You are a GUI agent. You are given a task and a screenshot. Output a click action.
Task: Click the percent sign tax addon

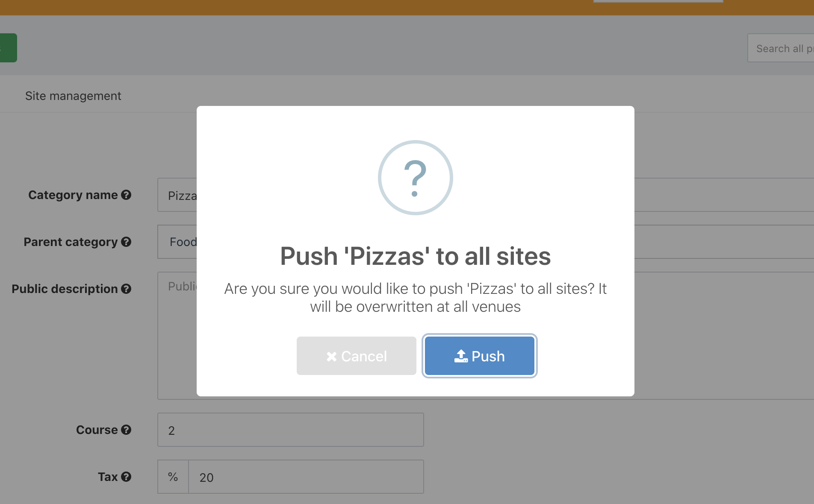tap(173, 477)
